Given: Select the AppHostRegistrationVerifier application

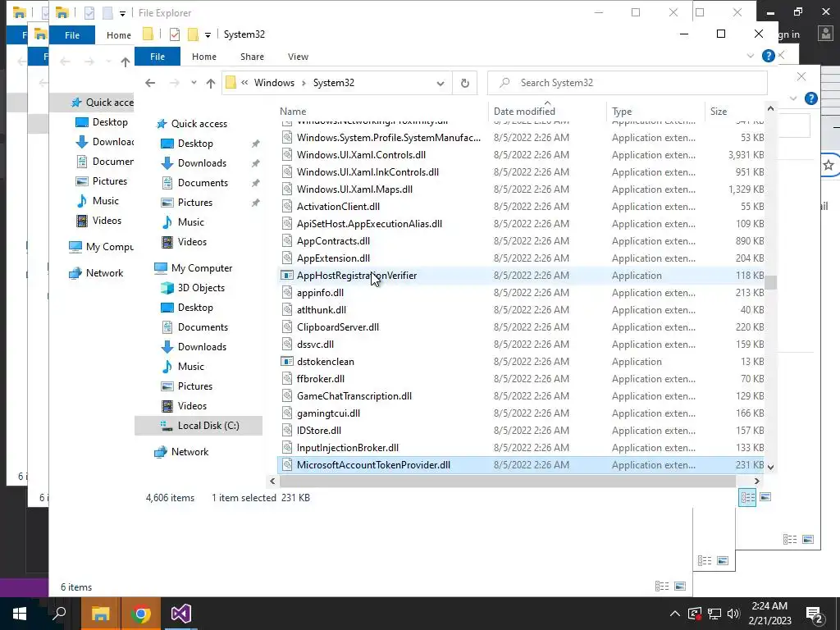Looking at the screenshot, I should (x=357, y=276).
